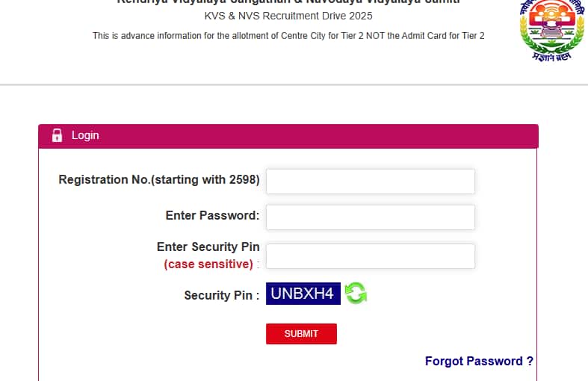Refresh the security pin captcha
588x381 pixels.
tap(356, 293)
